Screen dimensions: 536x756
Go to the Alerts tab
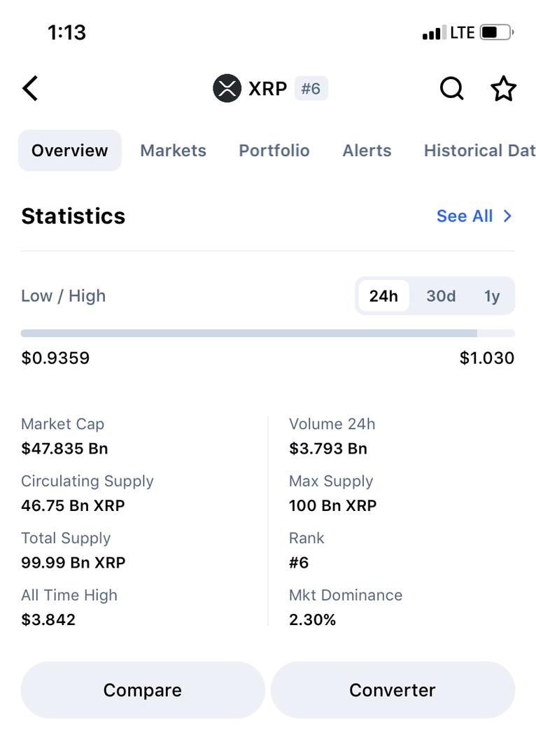367,150
